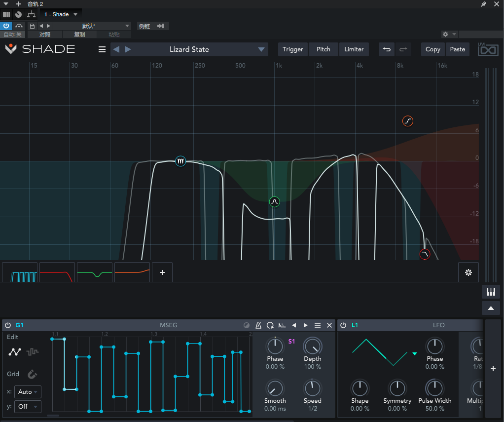The image size is (504, 422).
Task: Click the host 对照 compare button
Action: (x=45, y=35)
